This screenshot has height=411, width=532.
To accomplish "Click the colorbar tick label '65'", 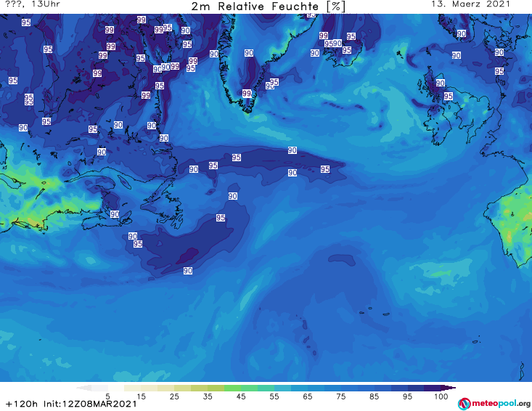I will tap(308, 396).
